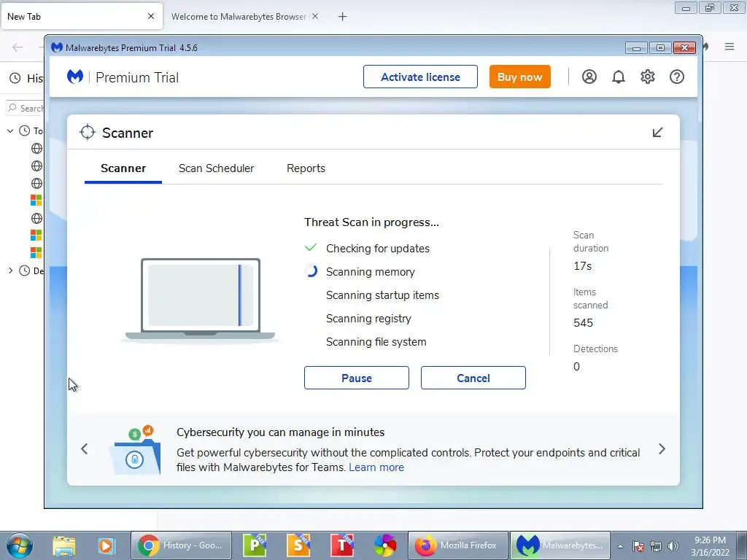This screenshot has height=560, width=747.
Task: Open the green P taskbar app
Action: 255,545
